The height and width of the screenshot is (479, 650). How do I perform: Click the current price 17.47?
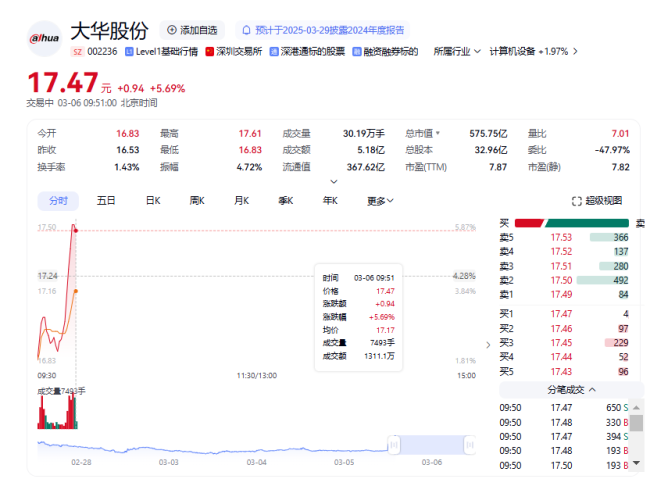[x=63, y=82]
